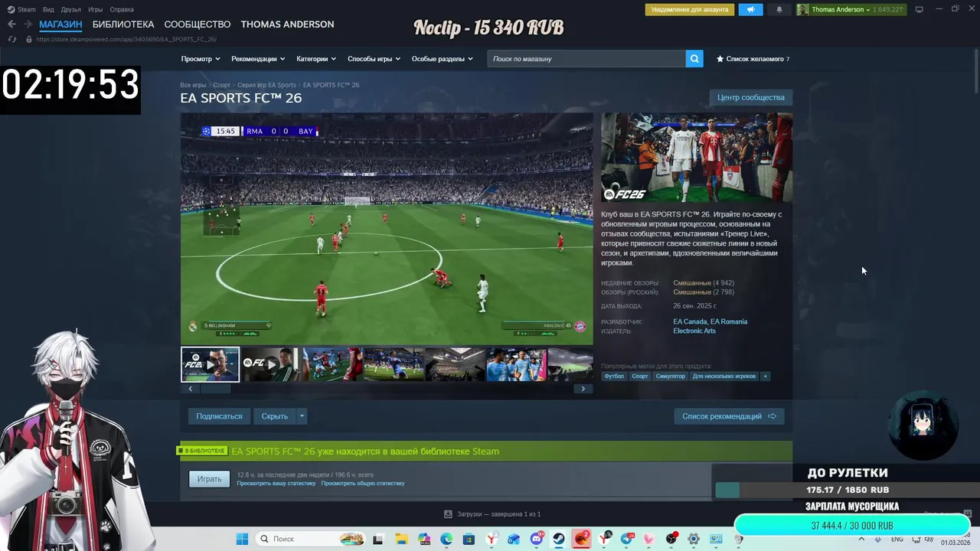Open Microsoft Edge from the taskbar
Screen dimensions: 980x551
446,539
